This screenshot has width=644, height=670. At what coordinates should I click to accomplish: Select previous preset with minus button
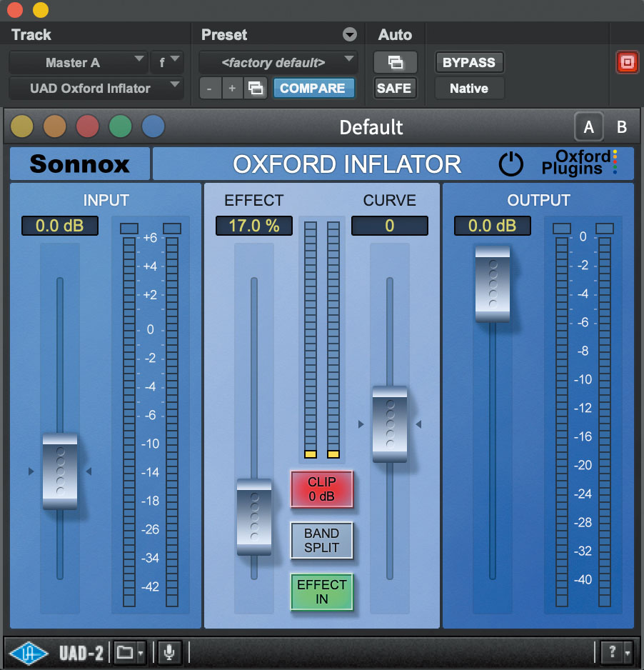210,89
